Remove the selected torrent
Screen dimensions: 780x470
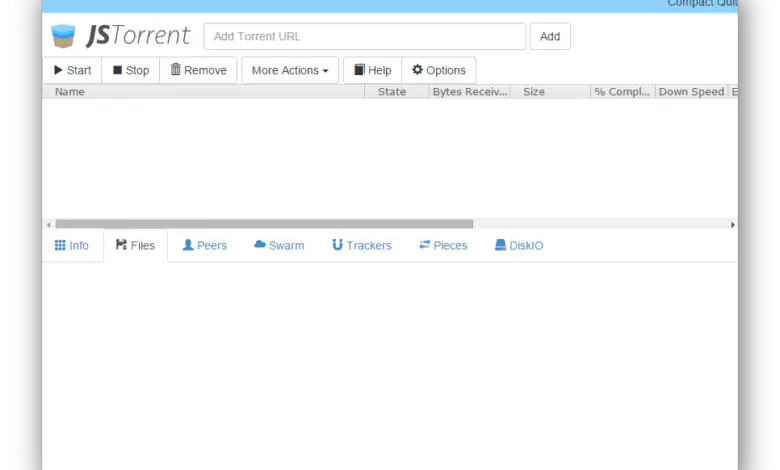(198, 70)
